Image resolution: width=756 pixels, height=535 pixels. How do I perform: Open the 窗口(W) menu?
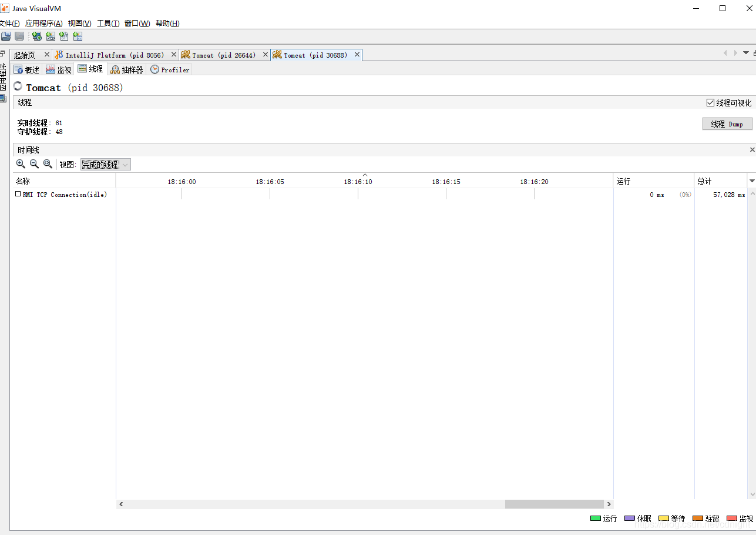click(137, 24)
